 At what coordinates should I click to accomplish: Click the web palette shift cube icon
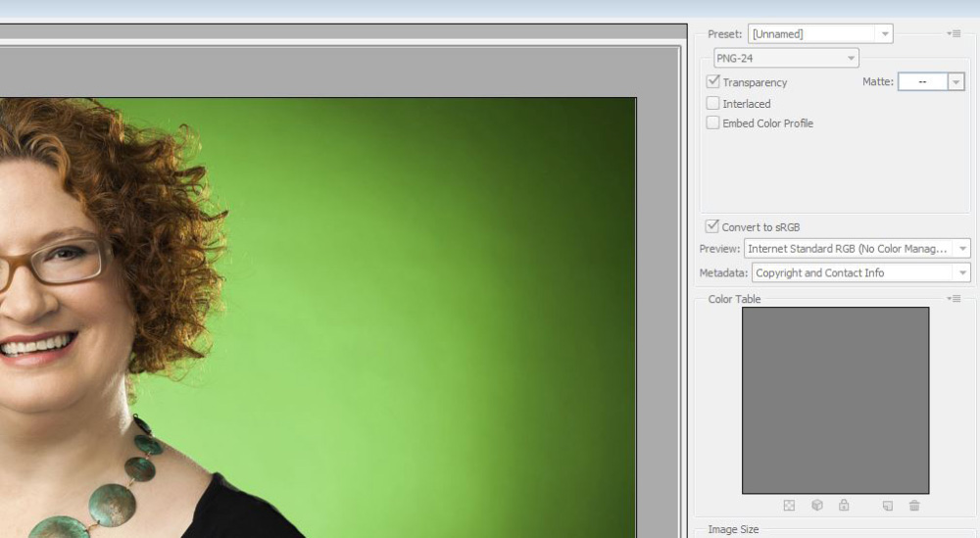[x=817, y=505]
